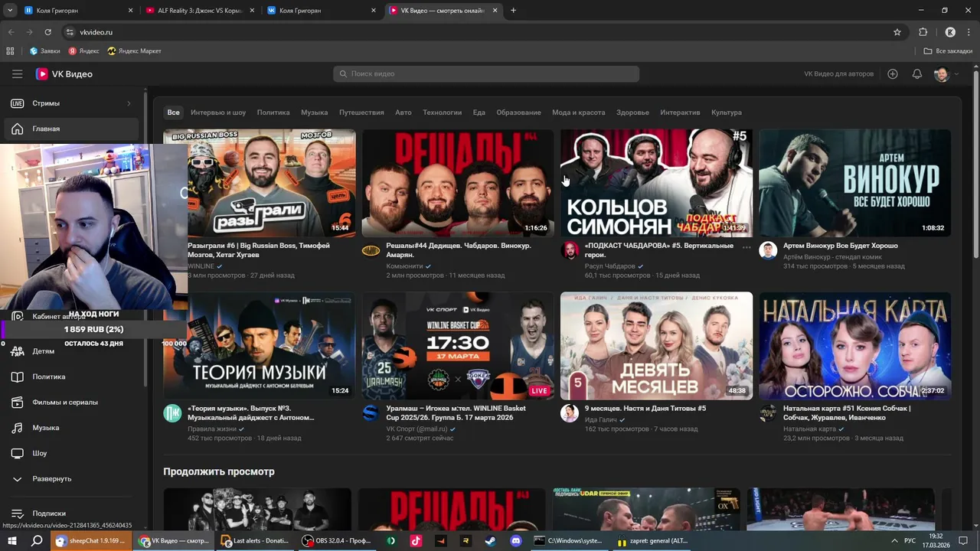Select the Технологии category tab
This screenshot has width=980, height=551.
point(442,112)
